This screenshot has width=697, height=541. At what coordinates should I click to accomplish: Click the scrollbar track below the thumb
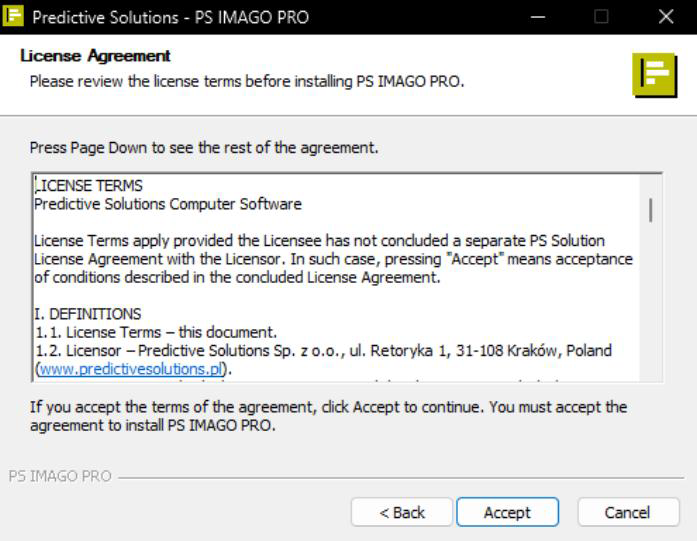tap(651, 302)
